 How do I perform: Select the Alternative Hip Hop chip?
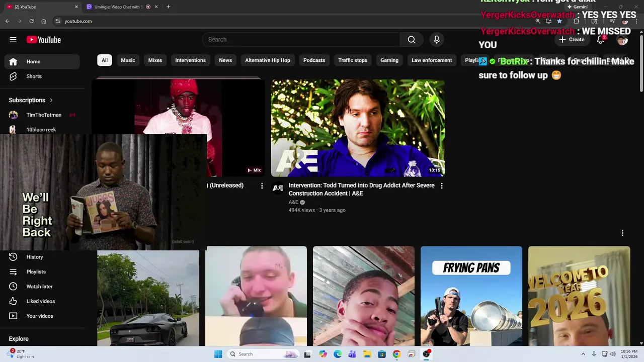268,60
